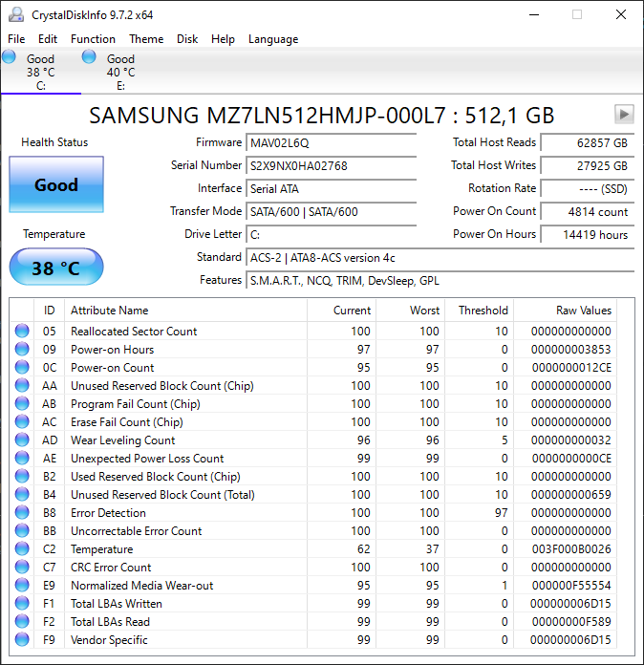Viewport: 644px width, 665px height.
Task: Open the Function menu
Action: coord(93,39)
